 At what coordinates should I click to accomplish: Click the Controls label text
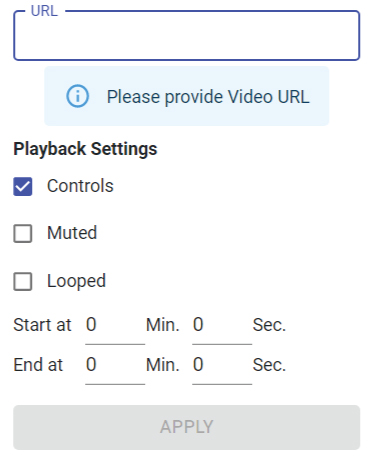[x=80, y=186]
